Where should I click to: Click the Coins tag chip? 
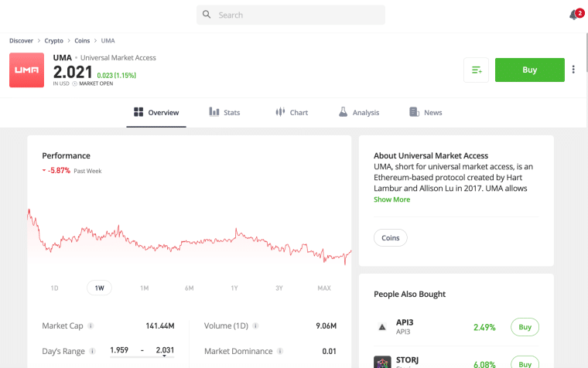[391, 237]
